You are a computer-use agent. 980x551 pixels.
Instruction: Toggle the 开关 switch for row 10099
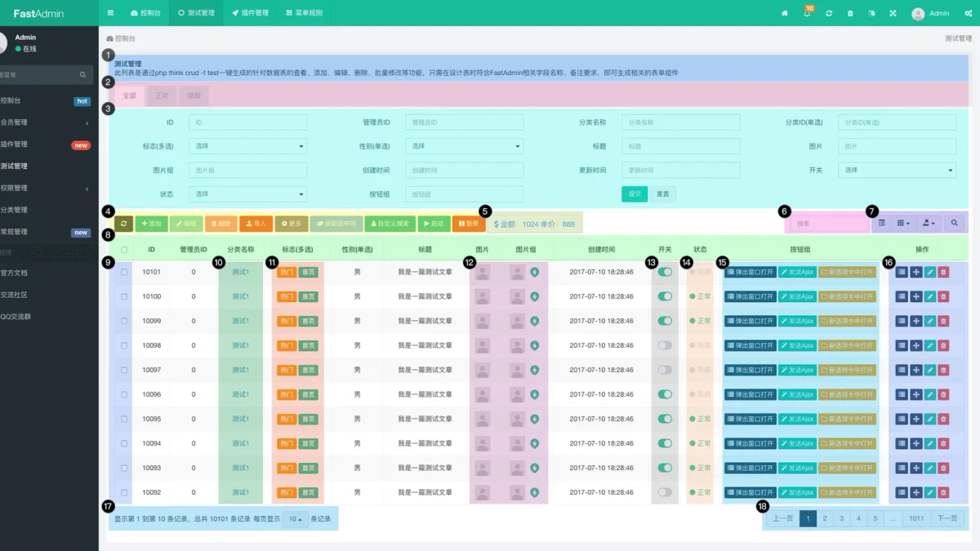tap(665, 321)
